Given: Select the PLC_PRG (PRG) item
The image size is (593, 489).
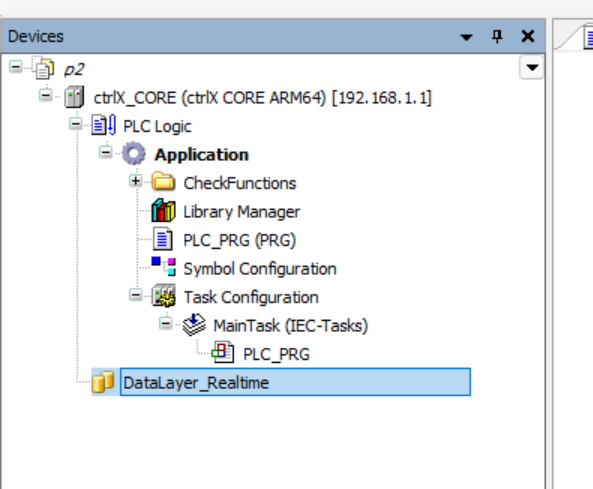Looking at the screenshot, I should (239, 240).
